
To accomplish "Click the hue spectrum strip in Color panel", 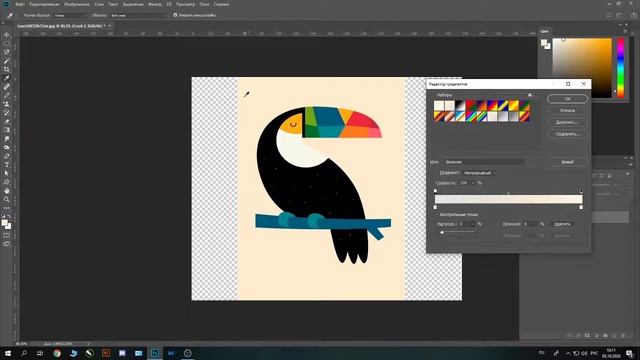I will (x=621, y=68).
